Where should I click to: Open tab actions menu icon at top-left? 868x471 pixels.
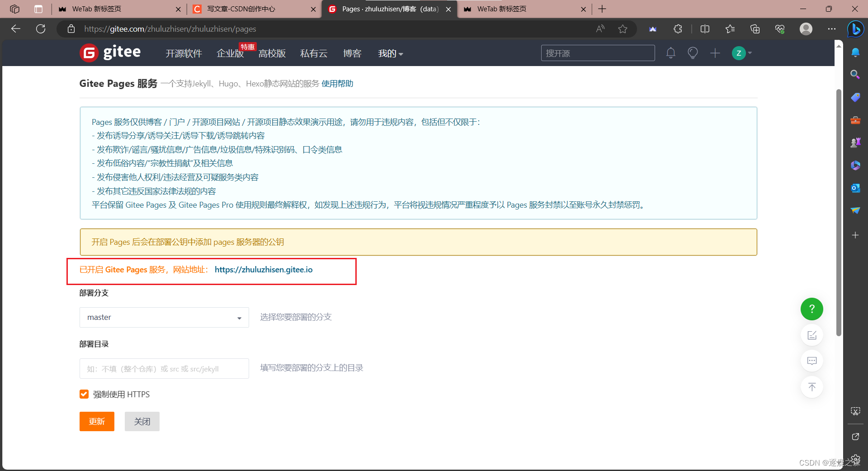point(38,9)
